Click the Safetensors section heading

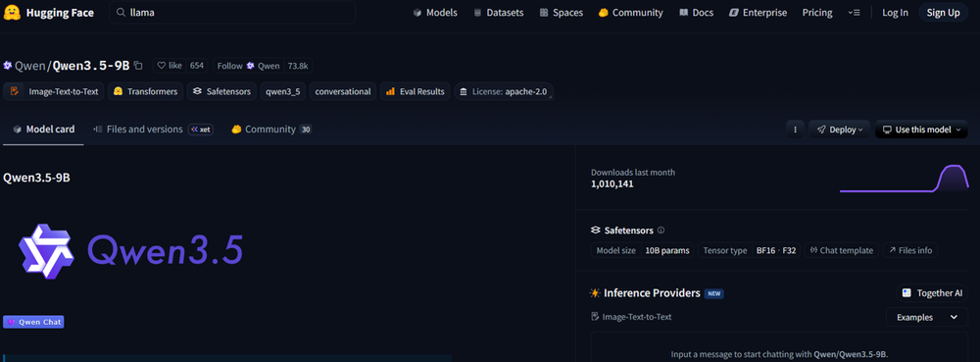629,231
